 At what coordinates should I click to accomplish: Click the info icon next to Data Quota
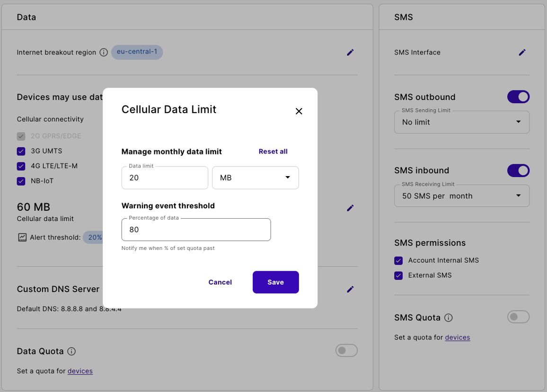(71, 351)
